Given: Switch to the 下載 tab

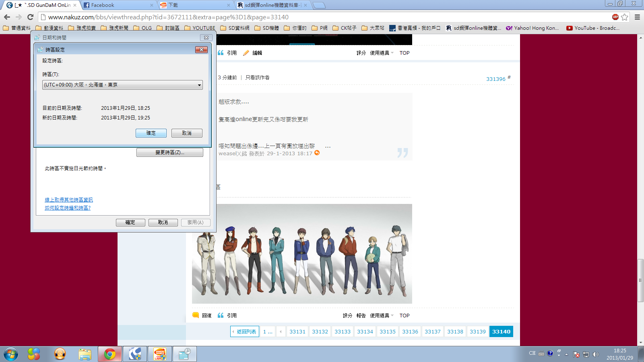Looking at the screenshot, I should (x=195, y=5).
